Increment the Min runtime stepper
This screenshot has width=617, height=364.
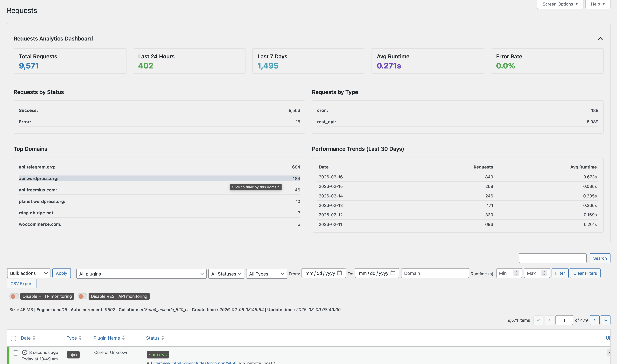click(x=516, y=272)
